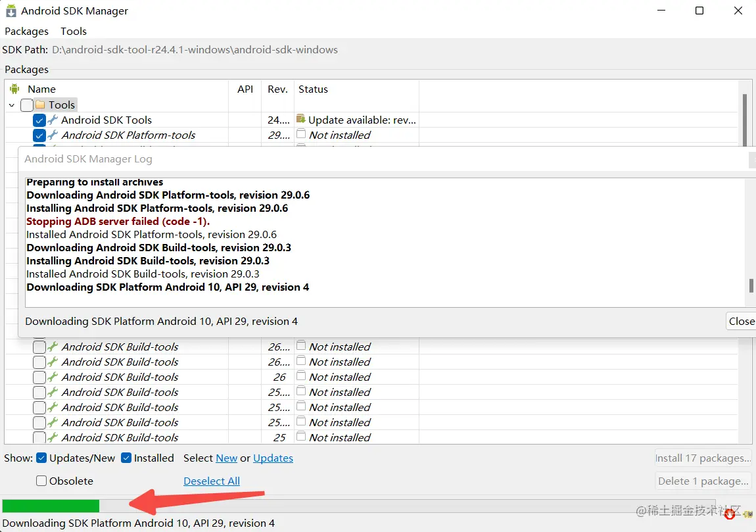Click 'Installed Android SDK Platform-tools, revision 29.0.6' line
The image size is (756, 532).
coord(151,234)
